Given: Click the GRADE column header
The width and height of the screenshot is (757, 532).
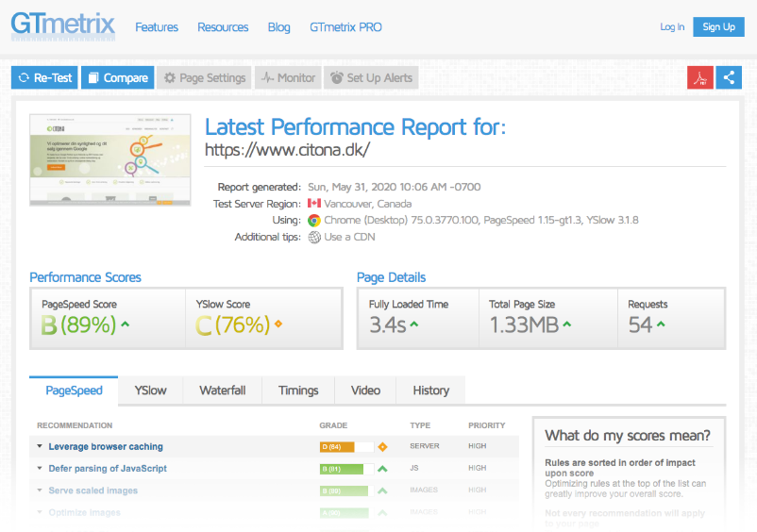Looking at the screenshot, I should [x=333, y=425].
